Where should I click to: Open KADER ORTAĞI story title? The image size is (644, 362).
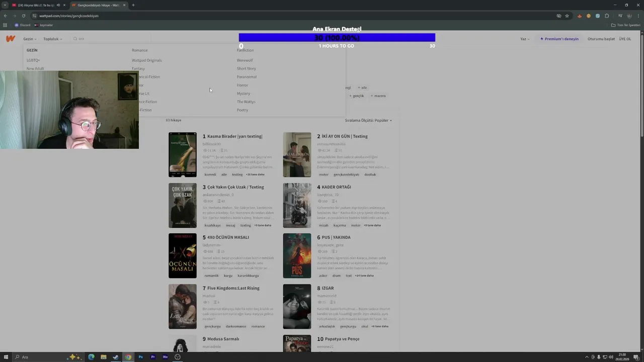coord(337,187)
